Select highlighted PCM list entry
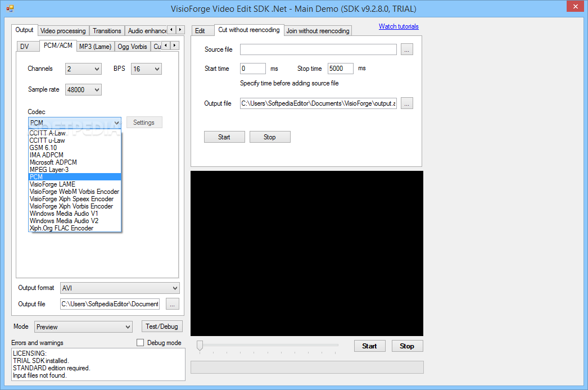 coord(75,177)
